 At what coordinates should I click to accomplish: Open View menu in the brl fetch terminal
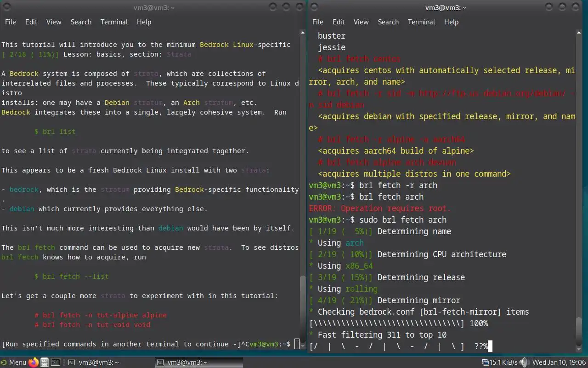[x=361, y=22]
